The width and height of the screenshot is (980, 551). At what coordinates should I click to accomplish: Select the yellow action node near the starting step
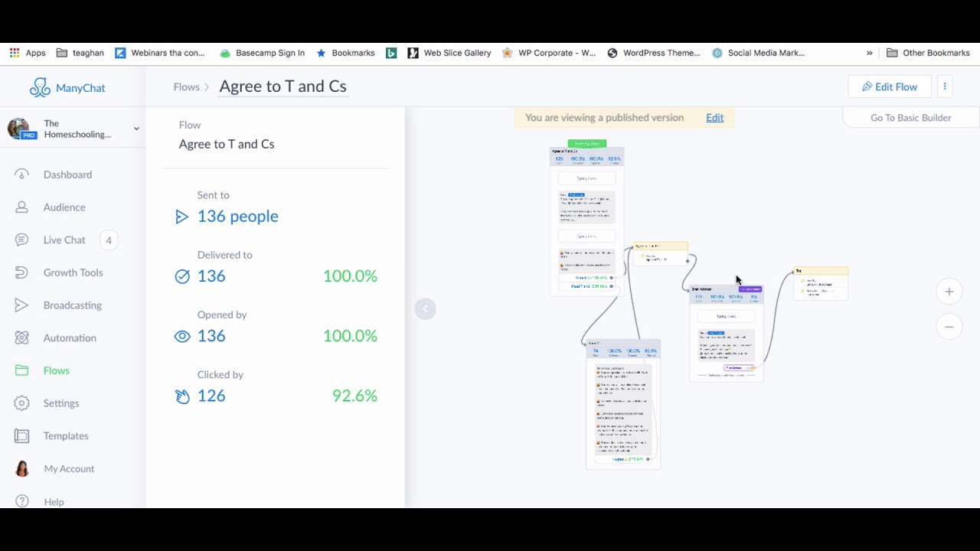click(660, 254)
